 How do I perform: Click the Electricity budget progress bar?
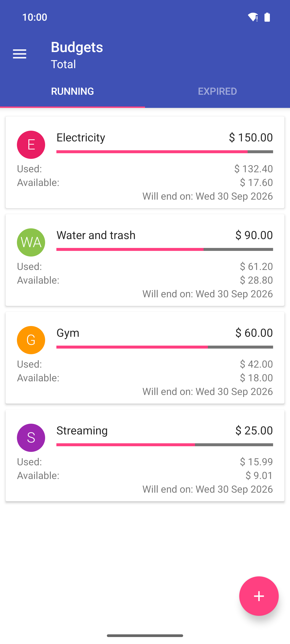[165, 152]
